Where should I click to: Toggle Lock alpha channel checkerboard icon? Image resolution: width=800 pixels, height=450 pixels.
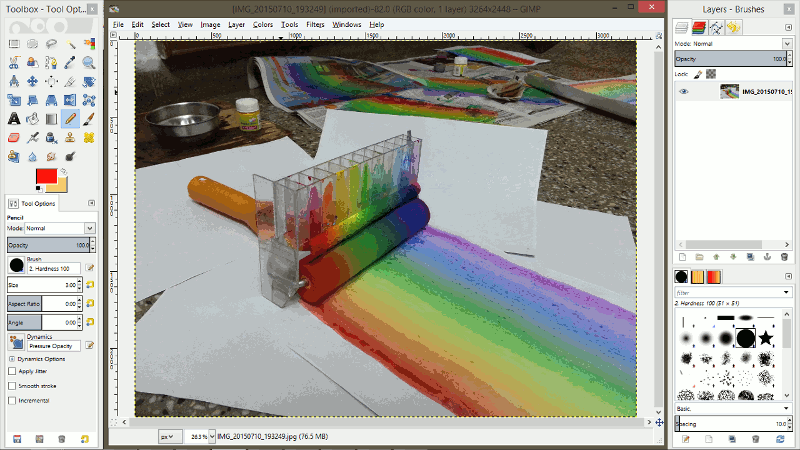tap(711, 74)
